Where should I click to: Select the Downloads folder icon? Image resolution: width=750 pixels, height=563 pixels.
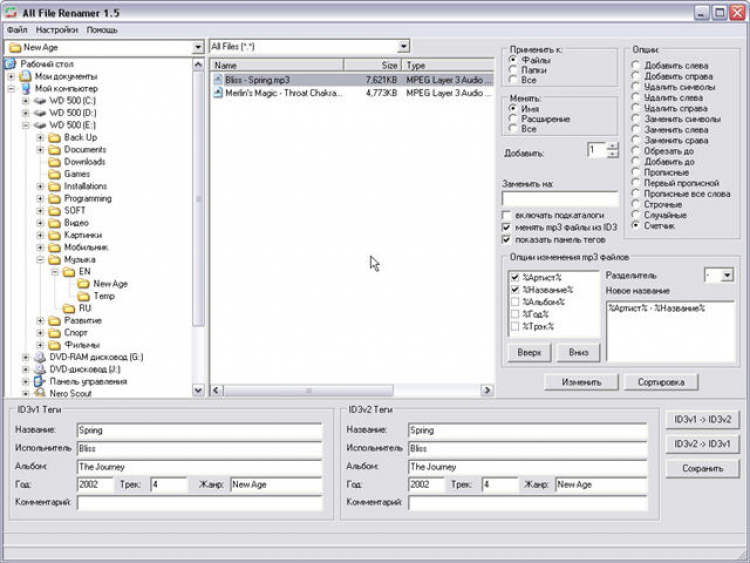(x=55, y=162)
